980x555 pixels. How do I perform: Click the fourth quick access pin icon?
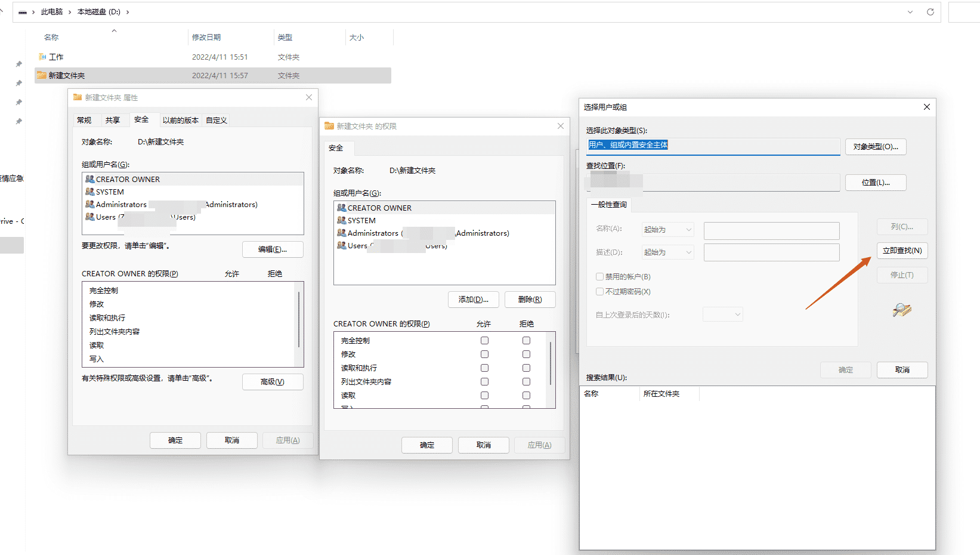point(18,121)
